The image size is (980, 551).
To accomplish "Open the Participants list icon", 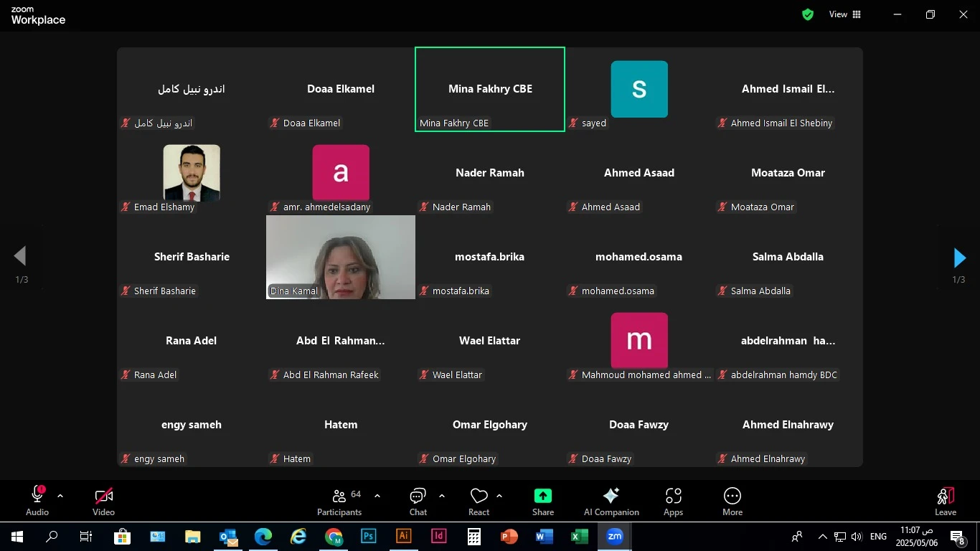I will [339, 496].
